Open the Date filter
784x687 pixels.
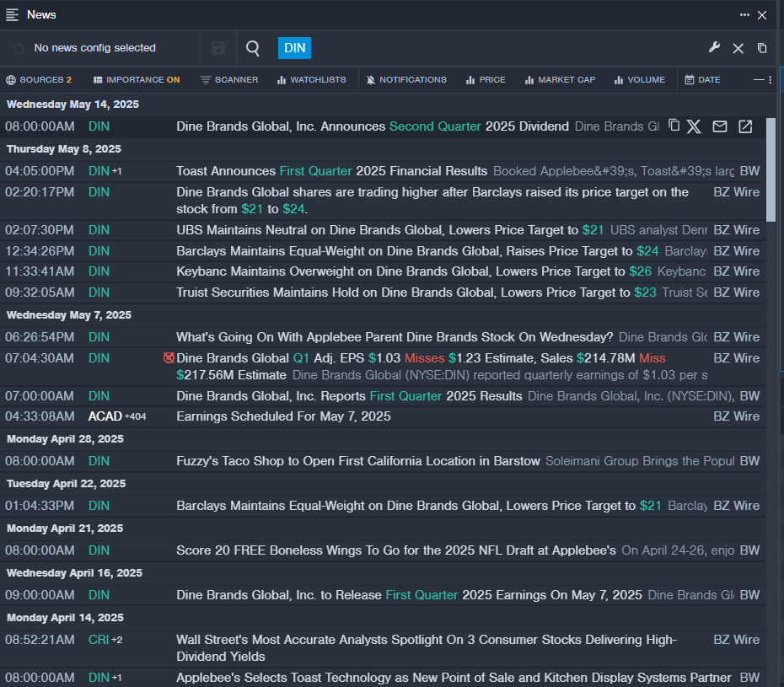click(x=702, y=80)
